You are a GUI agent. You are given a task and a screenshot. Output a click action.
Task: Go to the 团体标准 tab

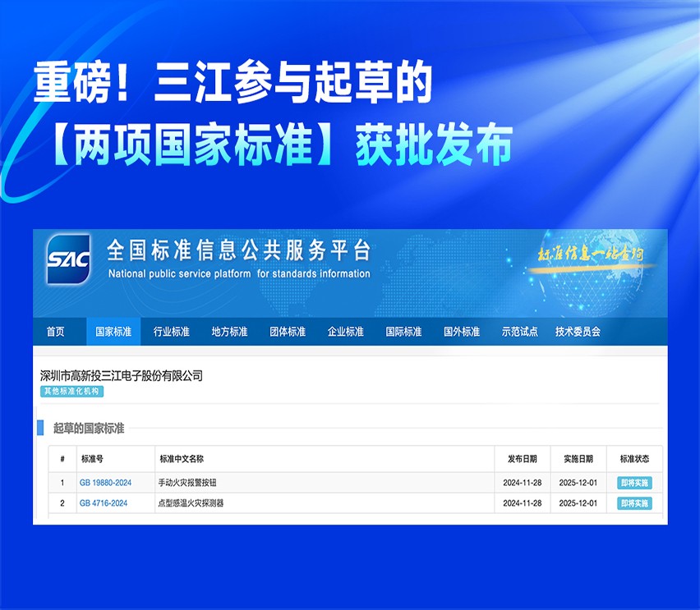coord(288,332)
